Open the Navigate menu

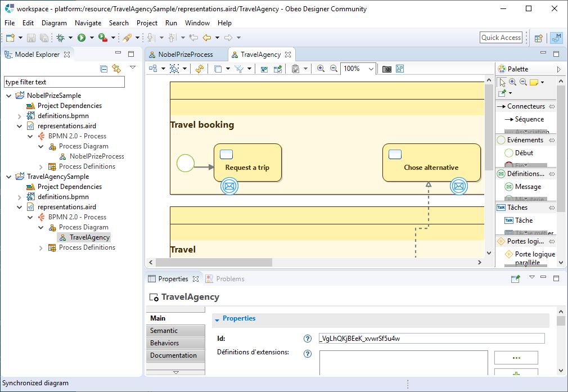tap(88, 23)
